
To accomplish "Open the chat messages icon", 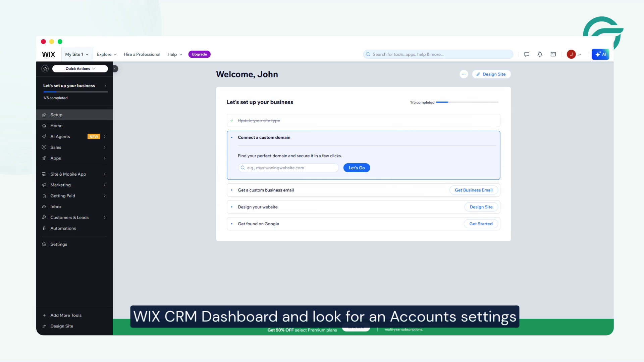I will point(527,54).
